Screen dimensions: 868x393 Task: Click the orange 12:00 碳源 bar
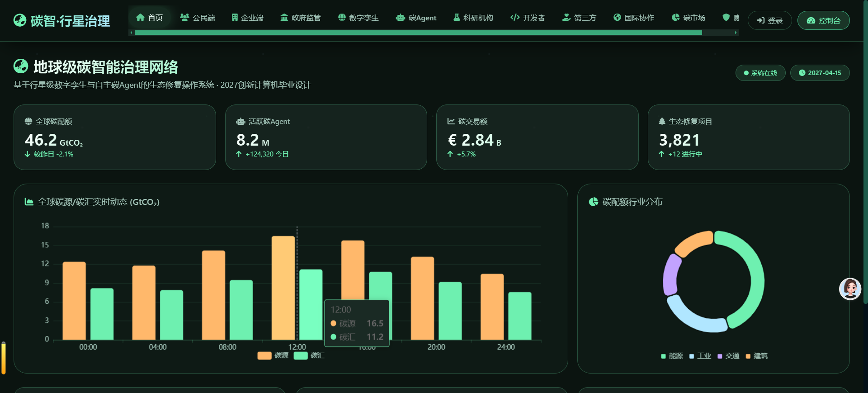coord(283,288)
